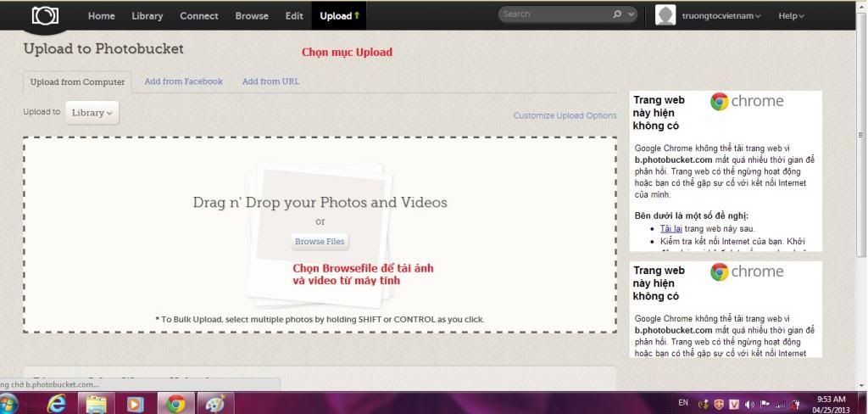Switch to Add from Facebook tab
This screenshot has height=414, width=868.
pyautogui.click(x=184, y=81)
